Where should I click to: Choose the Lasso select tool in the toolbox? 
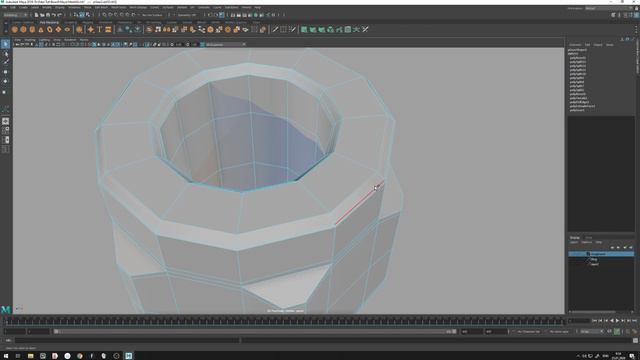5,53
